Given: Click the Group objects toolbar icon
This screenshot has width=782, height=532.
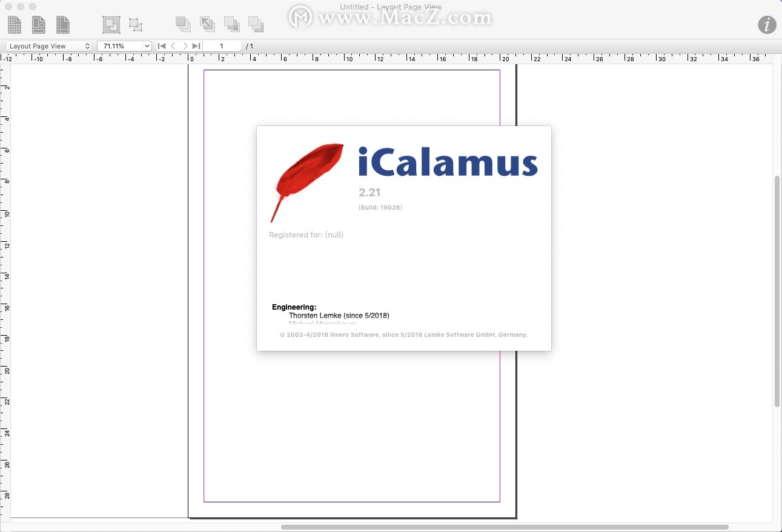Looking at the screenshot, I should coord(111,25).
